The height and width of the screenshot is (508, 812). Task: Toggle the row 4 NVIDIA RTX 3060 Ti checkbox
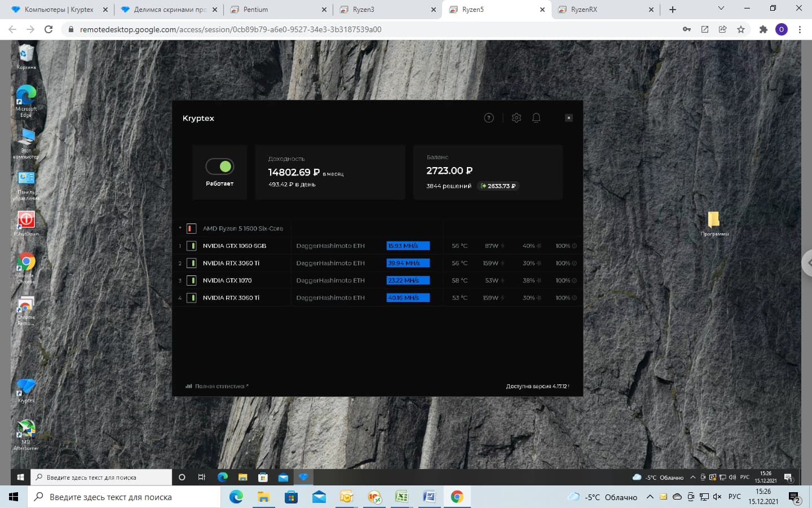tap(192, 297)
